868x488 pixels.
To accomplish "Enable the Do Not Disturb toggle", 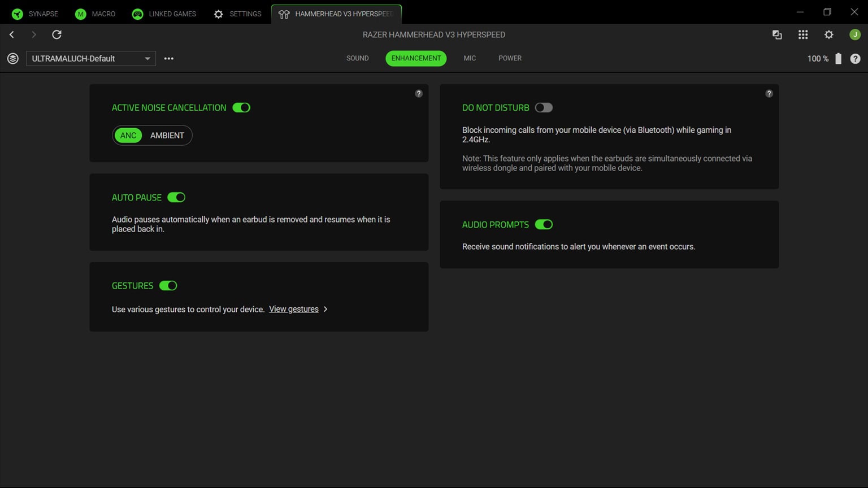I will 544,107.
